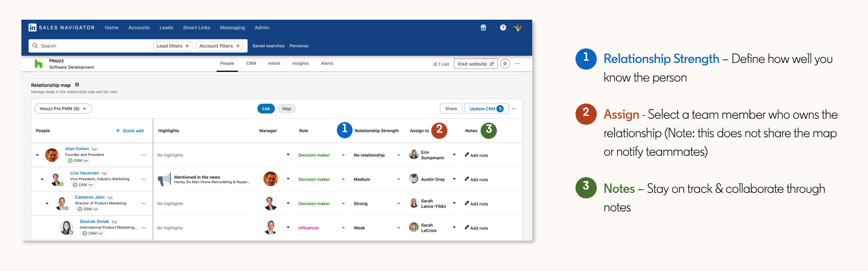Open Relationship Strength dropdown showing Strong
The width and height of the screenshot is (868, 271).
pyautogui.click(x=377, y=204)
